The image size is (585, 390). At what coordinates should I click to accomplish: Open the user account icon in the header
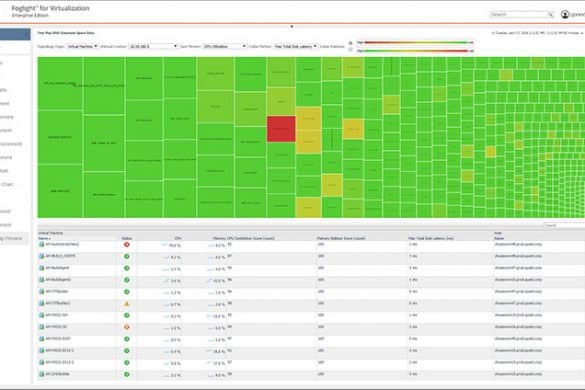click(x=565, y=15)
